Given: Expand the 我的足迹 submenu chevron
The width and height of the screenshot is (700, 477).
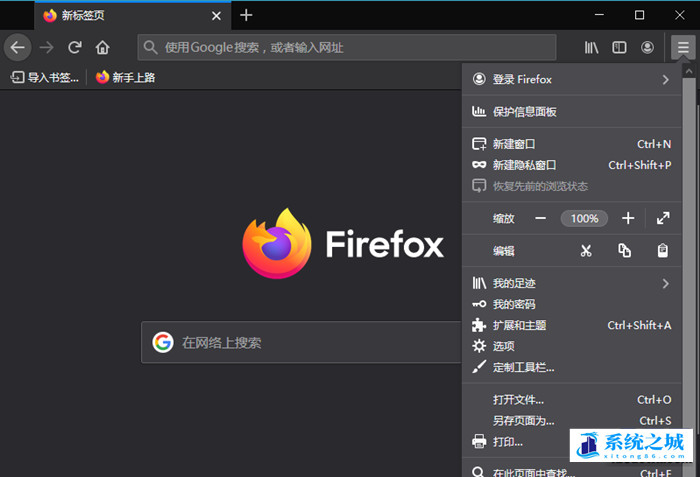Looking at the screenshot, I should click(x=666, y=283).
